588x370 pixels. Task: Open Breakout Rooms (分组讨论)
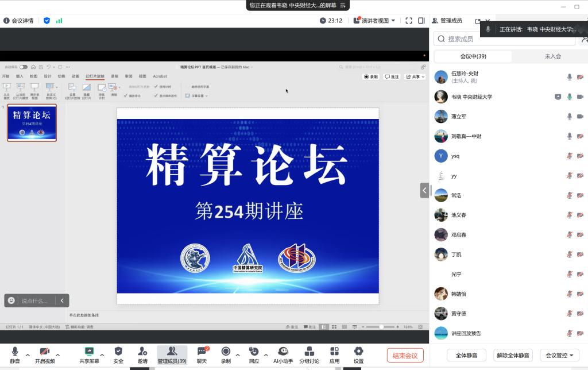click(x=309, y=352)
